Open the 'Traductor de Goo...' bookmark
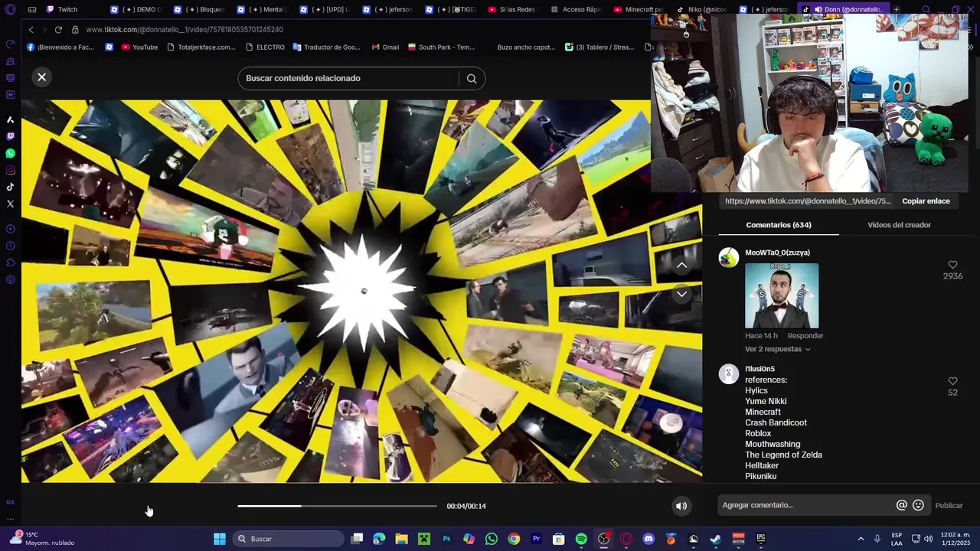980x551 pixels. point(326,47)
